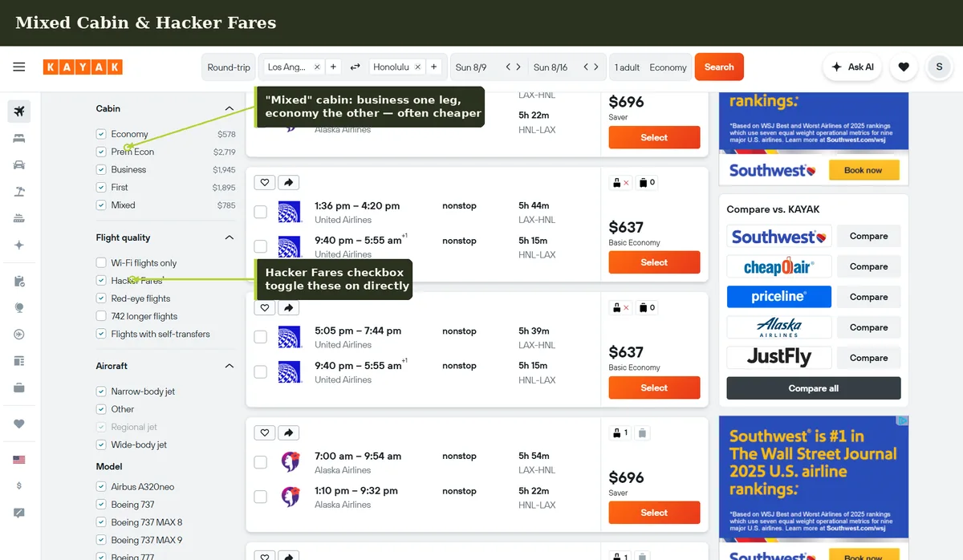The width and height of the screenshot is (963, 560).
Task: Share the 7:00 am Alaska flight
Action: (x=289, y=432)
